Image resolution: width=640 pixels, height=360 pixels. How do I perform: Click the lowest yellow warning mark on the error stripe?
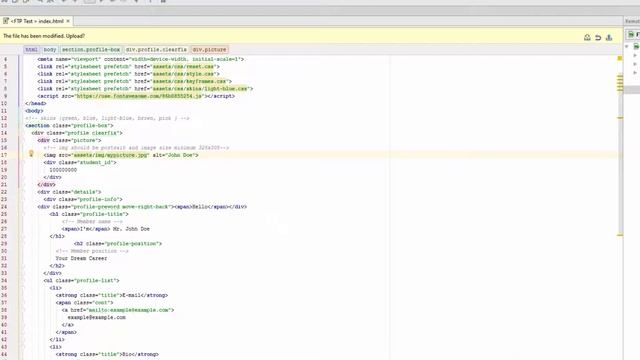pos(620,235)
